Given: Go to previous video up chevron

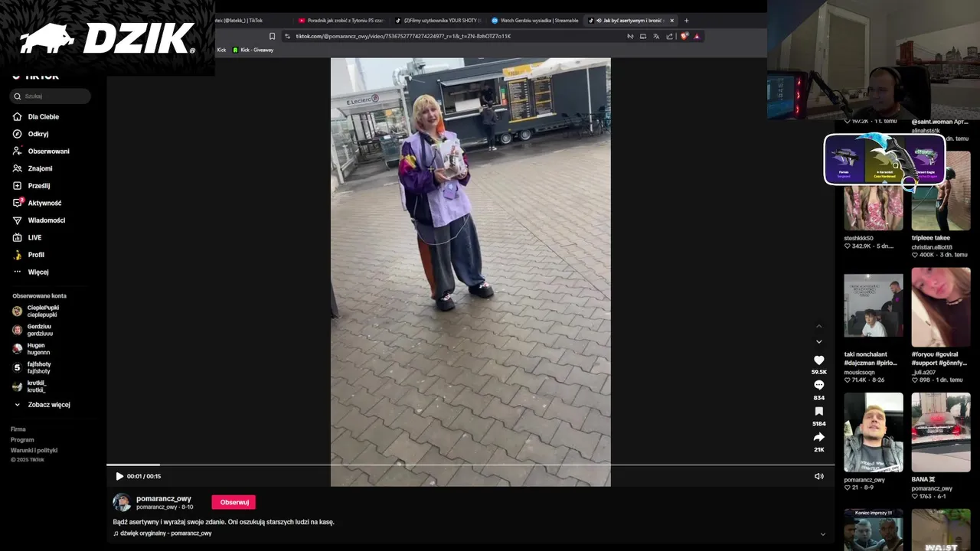Looking at the screenshot, I should pos(818,327).
